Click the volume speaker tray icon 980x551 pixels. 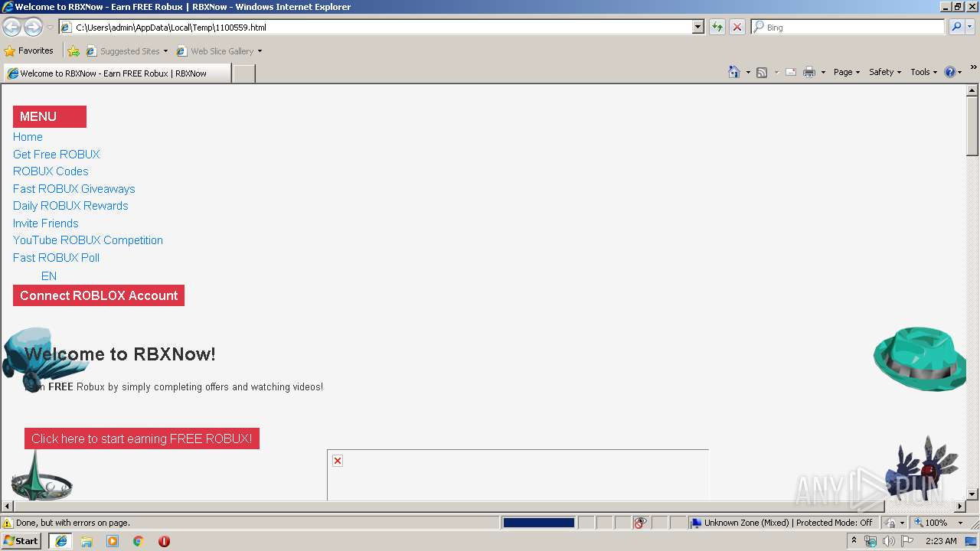click(888, 541)
